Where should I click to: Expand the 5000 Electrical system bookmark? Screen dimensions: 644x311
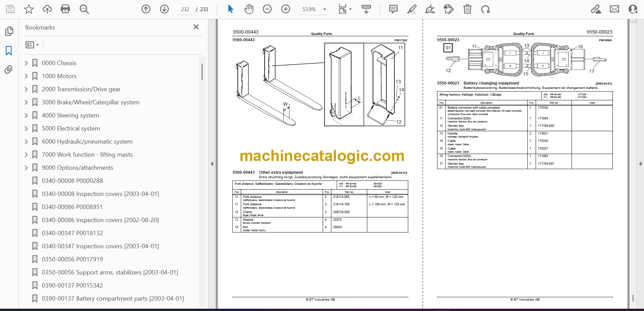26,128
